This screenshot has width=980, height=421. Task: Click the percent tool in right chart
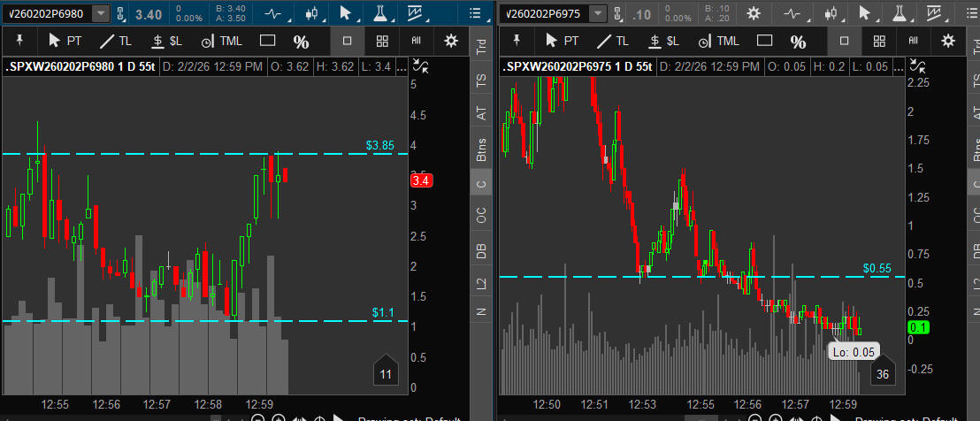(798, 42)
